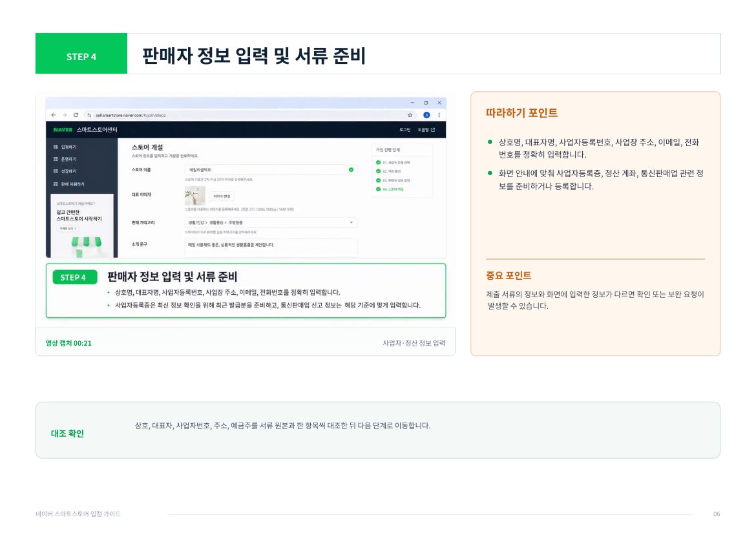Close the browser window
Screen dimensions: 756x535
(x=439, y=103)
